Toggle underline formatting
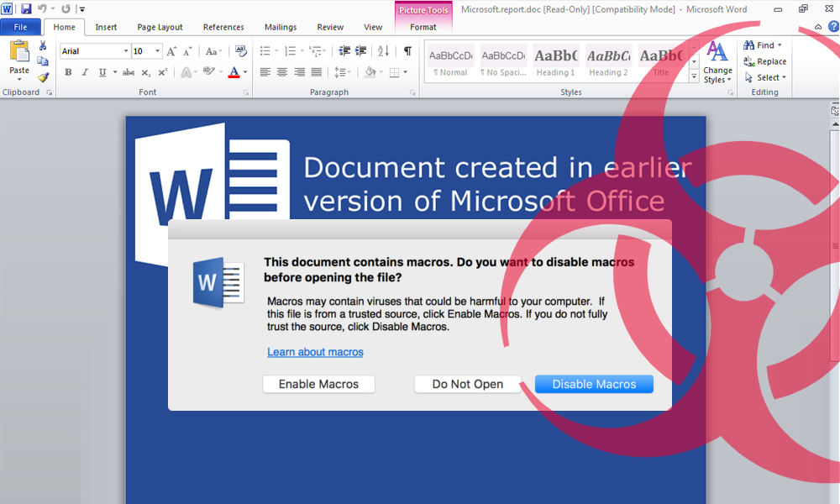This screenshot has height=504, width=840. 102,72
